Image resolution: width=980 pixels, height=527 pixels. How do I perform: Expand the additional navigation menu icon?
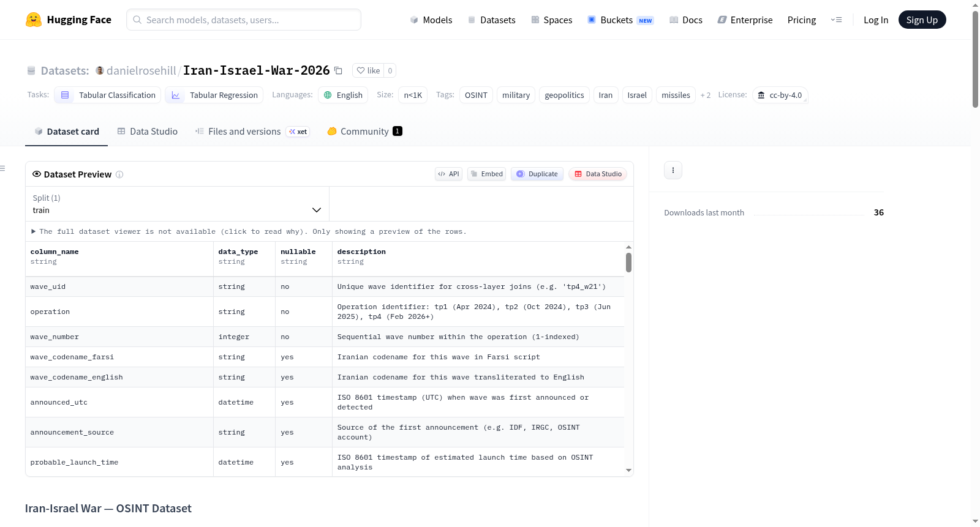(836, 20)
